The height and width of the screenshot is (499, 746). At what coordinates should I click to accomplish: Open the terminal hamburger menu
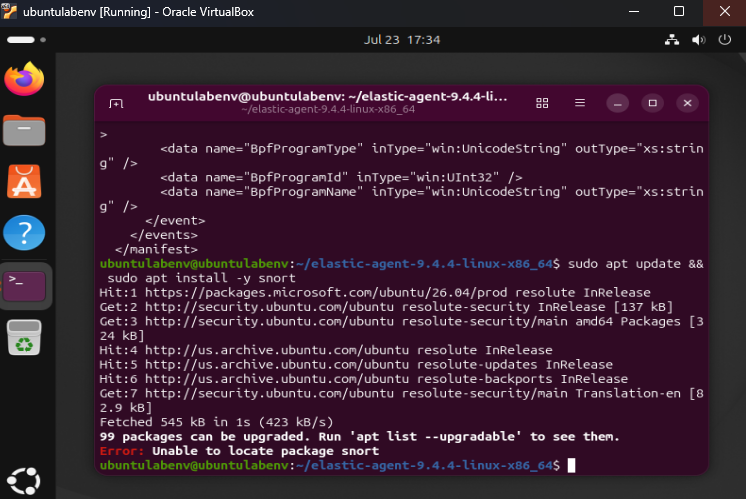click(x=579, y=103)
